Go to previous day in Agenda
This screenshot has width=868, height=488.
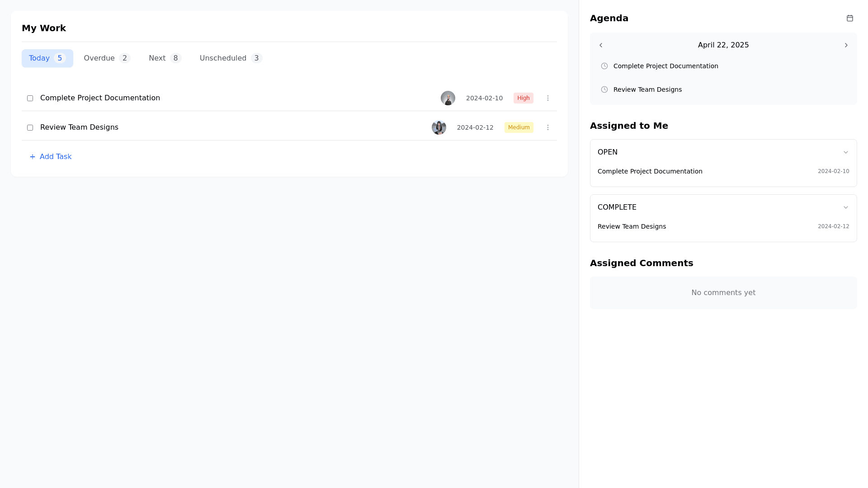coord(601,45)
